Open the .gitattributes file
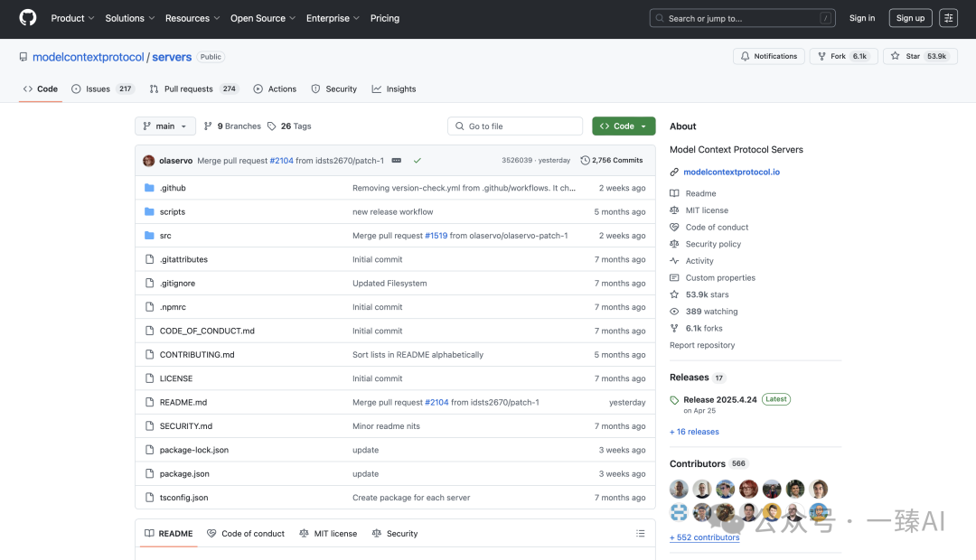This screenshot has height=560, width=976. click(x=183, y=259)
